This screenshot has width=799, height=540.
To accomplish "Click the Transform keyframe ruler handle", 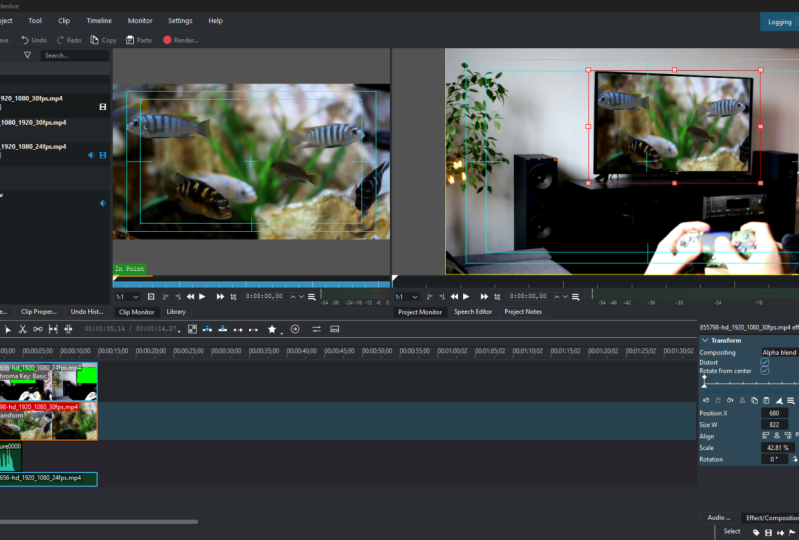I will pos(704,382).
